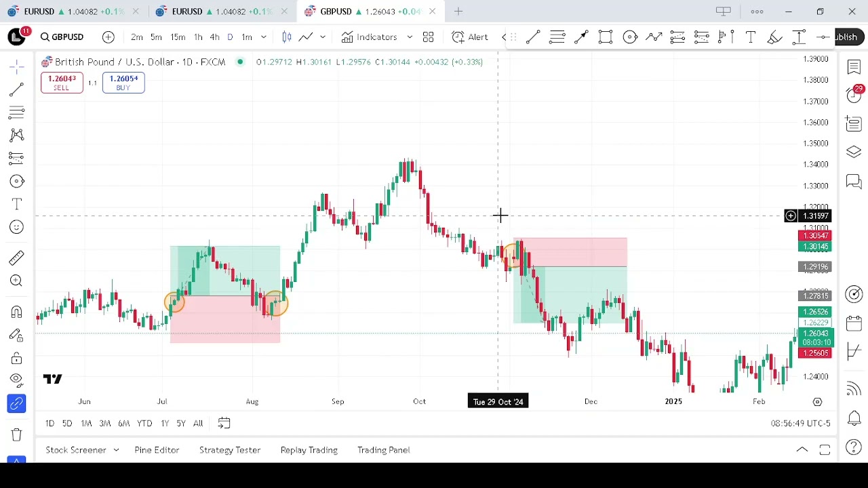Open alerts panel with 29 badge
The height and width of the screenshot is (488, 868).
(x=854, y=95)
